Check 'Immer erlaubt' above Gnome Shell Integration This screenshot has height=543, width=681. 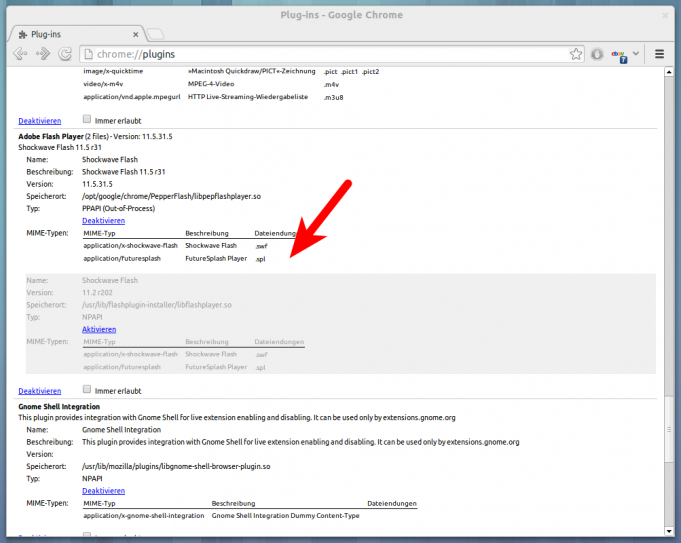click(87, 390)
